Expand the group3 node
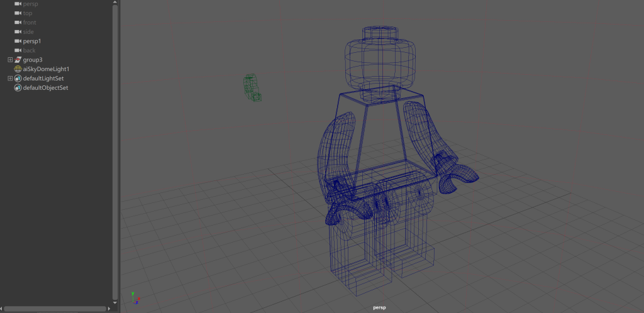The image size is (644, 313). pyautogui.click(x=10, y=60)
